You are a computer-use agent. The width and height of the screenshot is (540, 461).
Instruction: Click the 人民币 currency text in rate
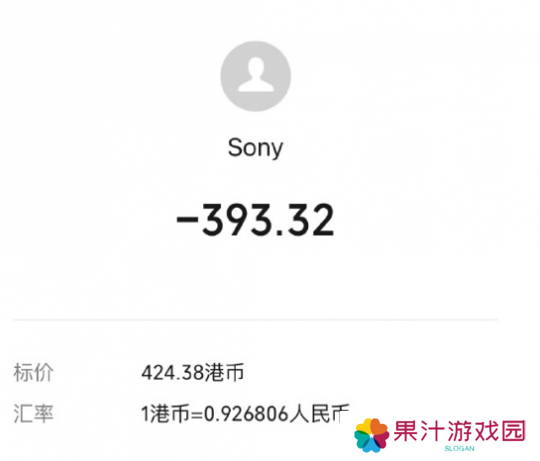(x=319, y=413)
